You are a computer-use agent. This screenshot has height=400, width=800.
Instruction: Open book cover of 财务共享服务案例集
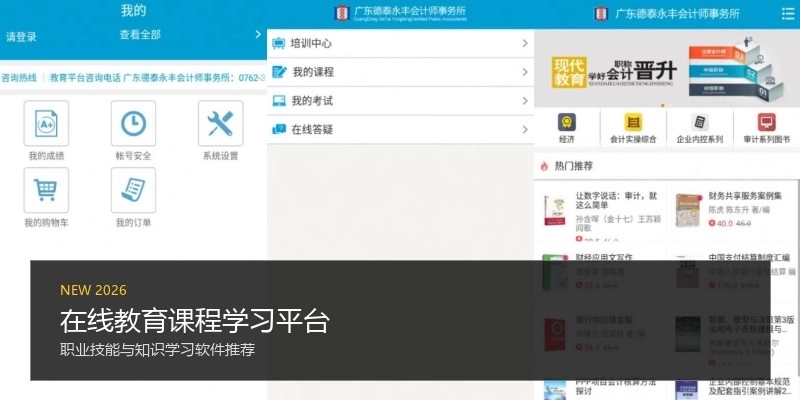tap(688, 210)
